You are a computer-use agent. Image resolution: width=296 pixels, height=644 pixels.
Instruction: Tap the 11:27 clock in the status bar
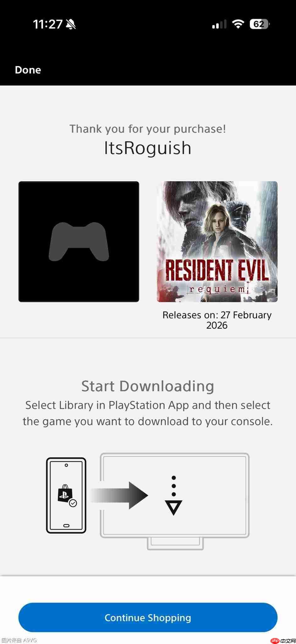point(48,24)
